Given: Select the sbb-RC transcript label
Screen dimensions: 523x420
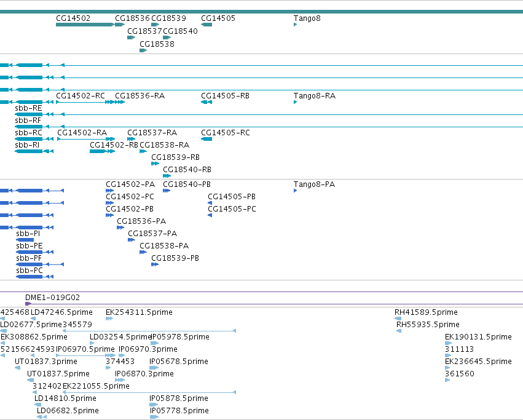Looking at the screenshot, I should (29, 133).
